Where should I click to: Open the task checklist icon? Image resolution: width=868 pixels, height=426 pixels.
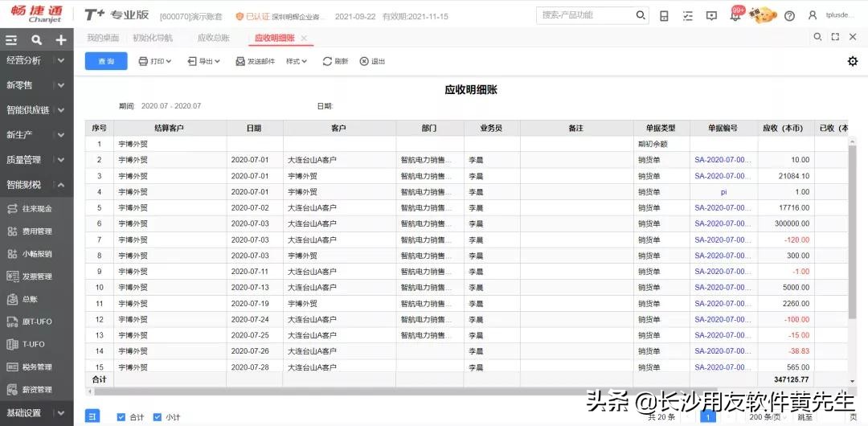tap(687, 16)
